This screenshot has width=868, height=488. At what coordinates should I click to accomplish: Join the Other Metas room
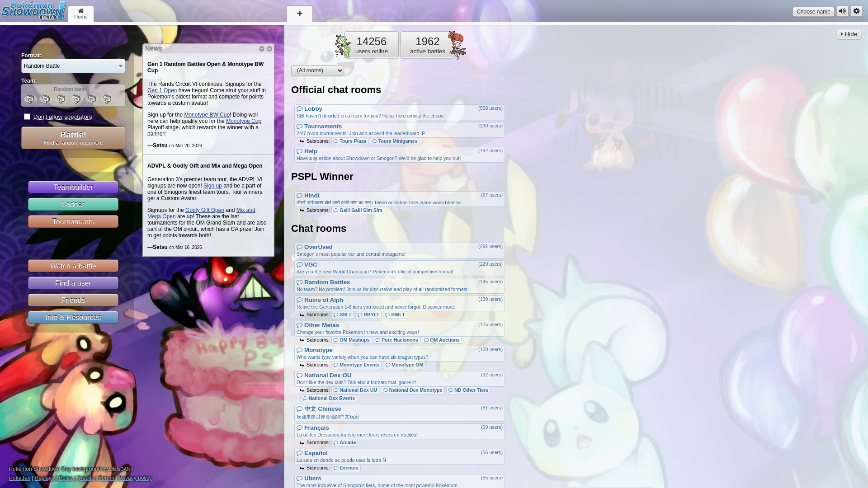coord(400,329)
